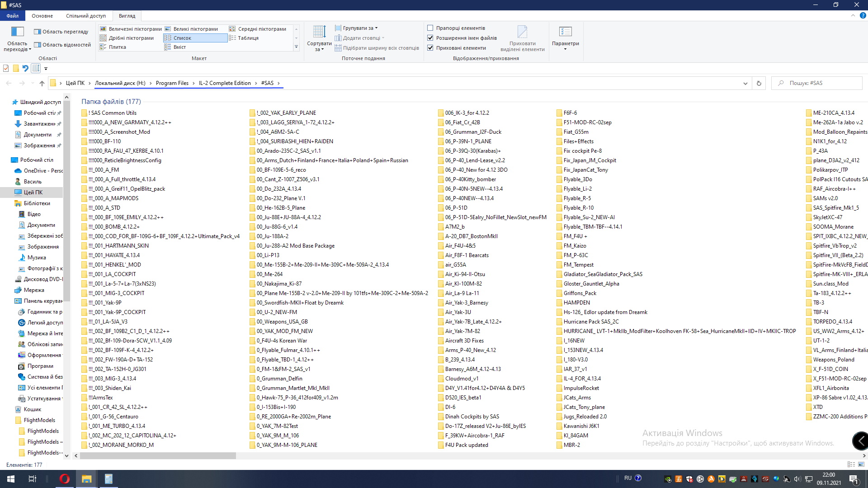
Task: Open the Файл menu tab
Action: tap(13, 16)
